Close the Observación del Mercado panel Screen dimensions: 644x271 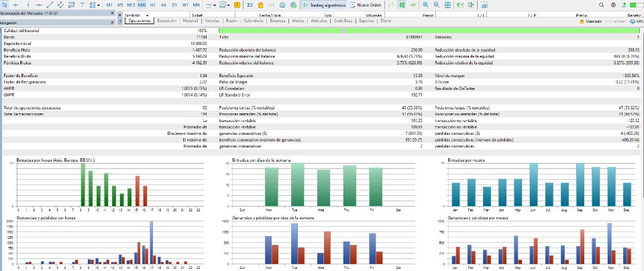[113, 13]
